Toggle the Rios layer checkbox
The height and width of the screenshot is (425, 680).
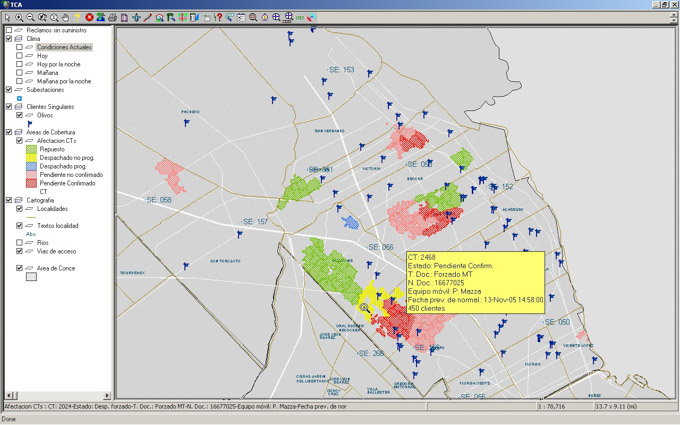tap(19, 243)
